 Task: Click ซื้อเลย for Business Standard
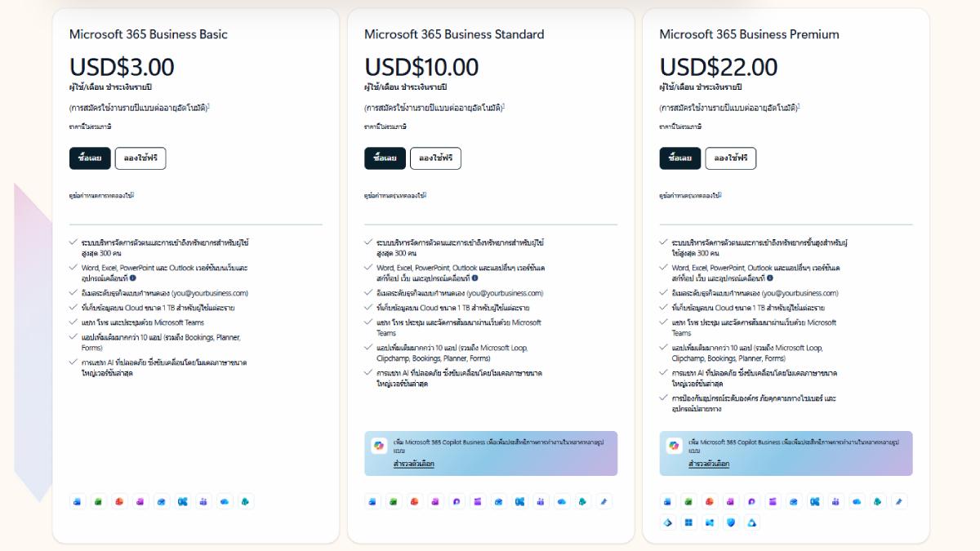[x=385, y=158]
